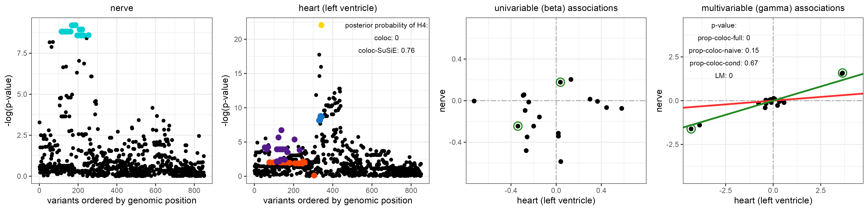This screenshot has width=868, height=210.
Task: Click the isolated orange point on heart baseline
Action: 314,175
